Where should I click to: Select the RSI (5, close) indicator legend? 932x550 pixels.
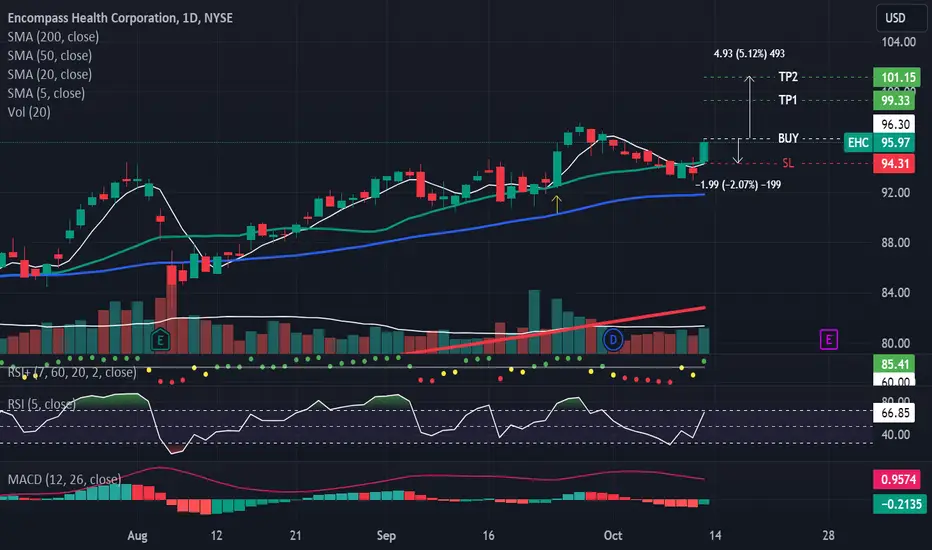pos(42,404)
